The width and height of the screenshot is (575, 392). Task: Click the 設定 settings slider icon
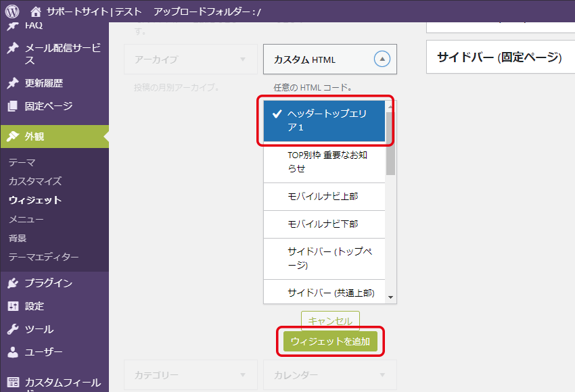tap(12, 306)
